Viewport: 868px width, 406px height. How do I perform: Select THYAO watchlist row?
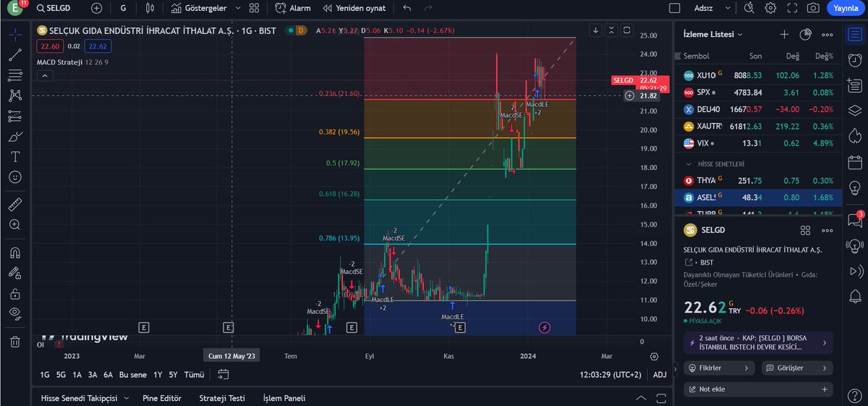pyautogui.click(x=758, y=181)
